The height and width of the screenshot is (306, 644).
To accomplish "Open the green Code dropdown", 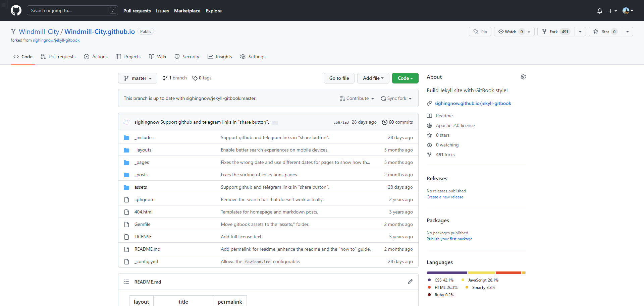I will click(405, 78).
